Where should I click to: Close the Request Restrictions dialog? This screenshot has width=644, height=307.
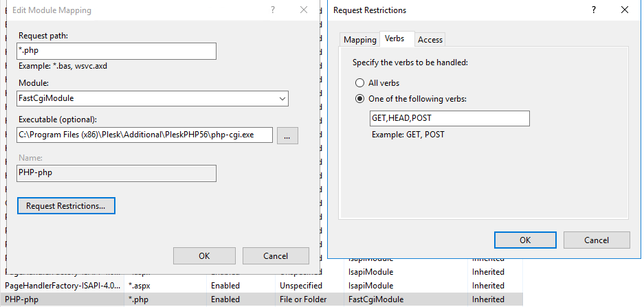[624, 10]
